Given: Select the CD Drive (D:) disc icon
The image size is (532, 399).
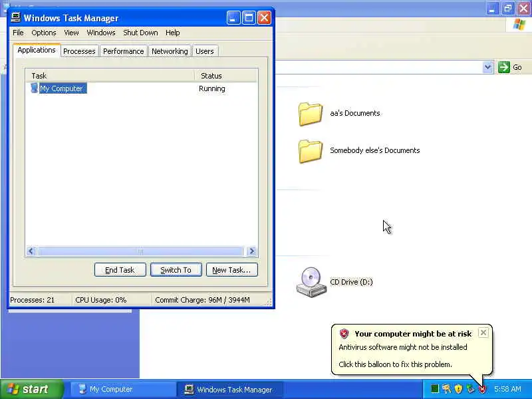Looking at the screenshot, I should point(311,282).
